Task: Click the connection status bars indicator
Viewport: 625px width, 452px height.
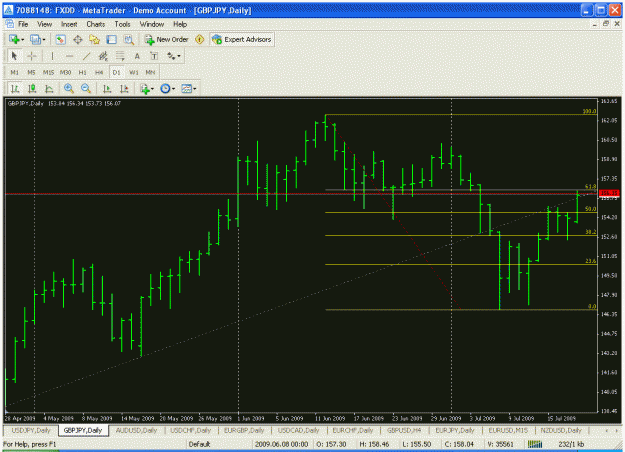Action: (535, 444)
